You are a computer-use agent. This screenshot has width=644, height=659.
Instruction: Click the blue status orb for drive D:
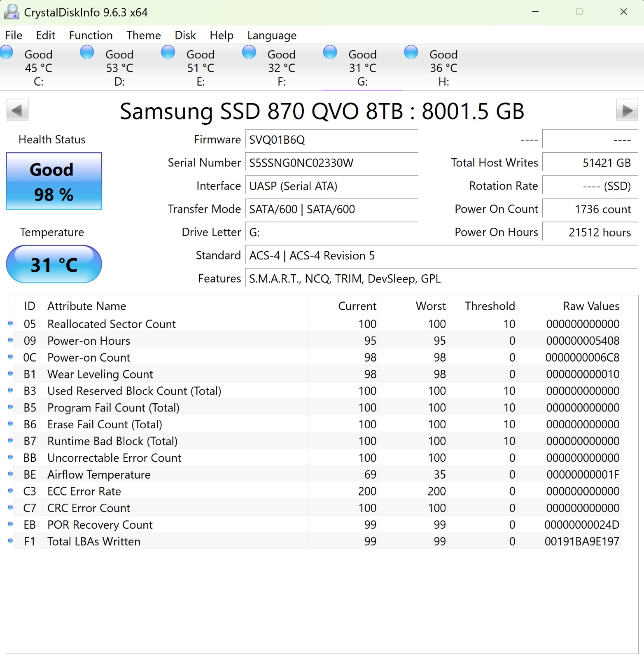coord(87,53)
